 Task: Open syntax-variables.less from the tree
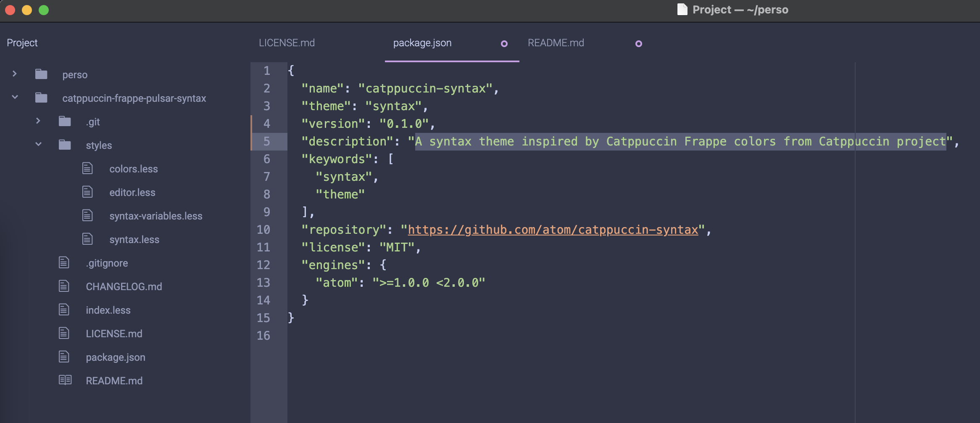click(x=156, y=216)
